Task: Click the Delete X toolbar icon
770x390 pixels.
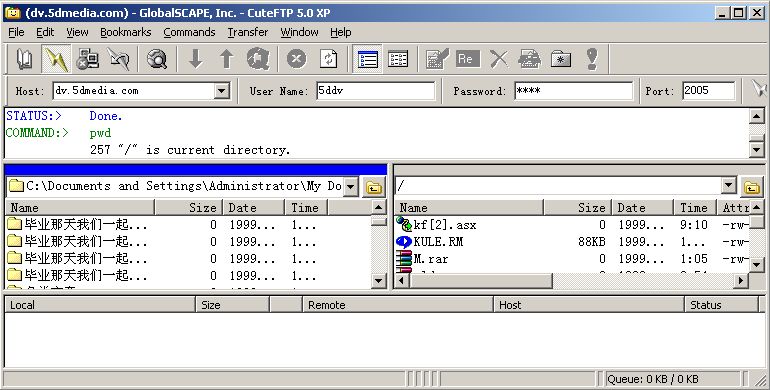Action: pyautogui.click(x=499, y=59)
